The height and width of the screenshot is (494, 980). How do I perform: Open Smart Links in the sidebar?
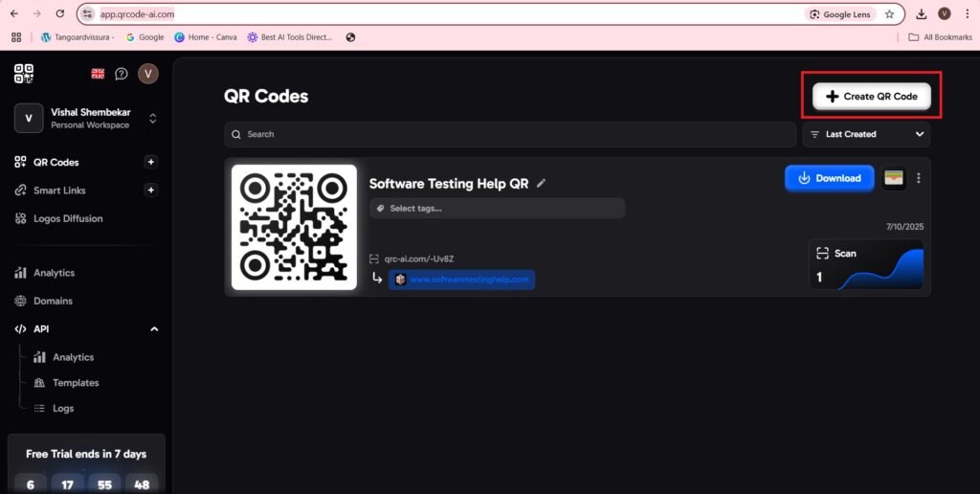(x=59, y=191)
